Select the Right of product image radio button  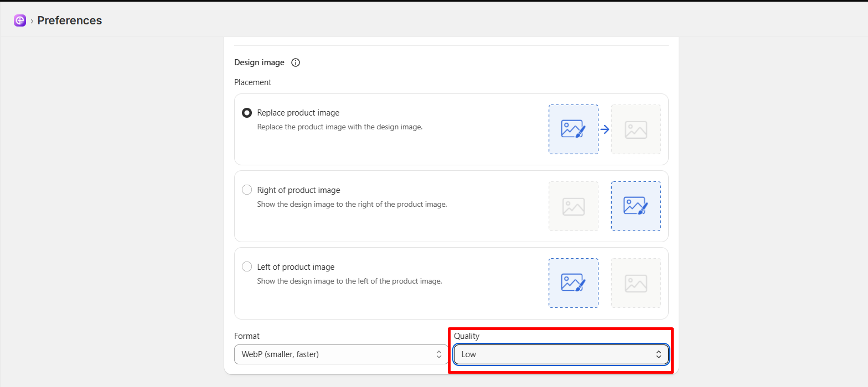247,190
